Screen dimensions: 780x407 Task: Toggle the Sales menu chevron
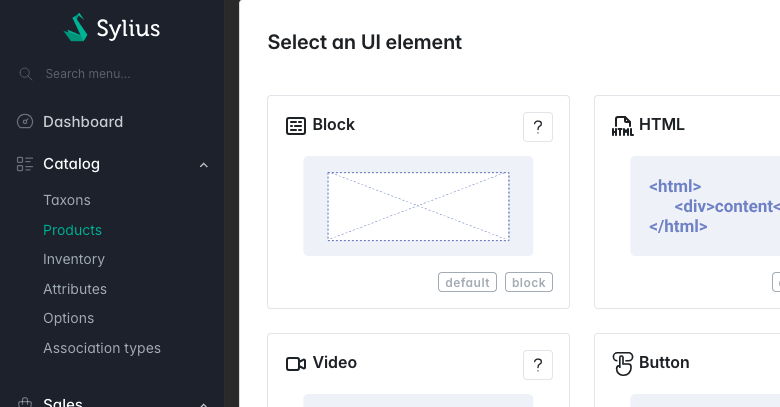[x=204, y=402]
